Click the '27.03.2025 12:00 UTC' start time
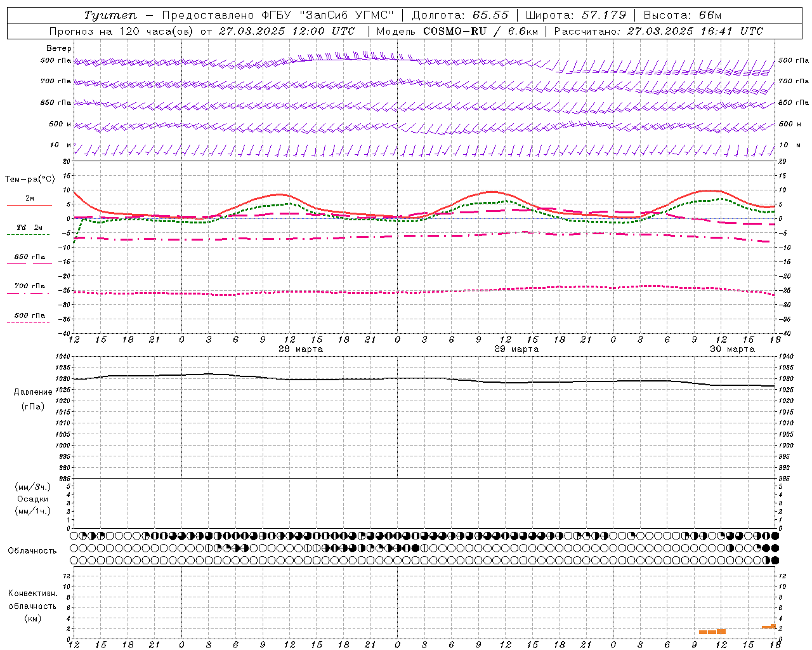This screenshot has width=812, height=650. 287,31
